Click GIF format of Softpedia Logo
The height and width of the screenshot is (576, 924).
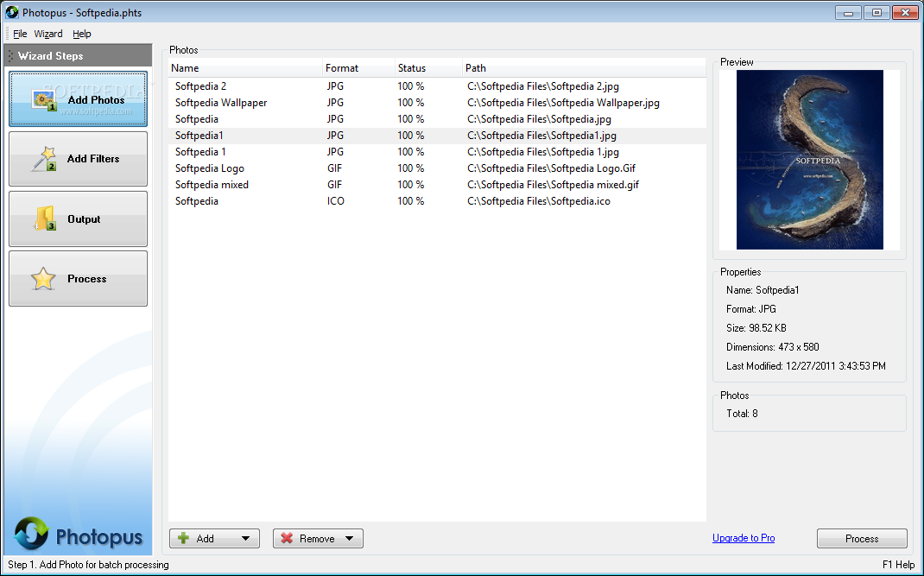pos(334,168)
